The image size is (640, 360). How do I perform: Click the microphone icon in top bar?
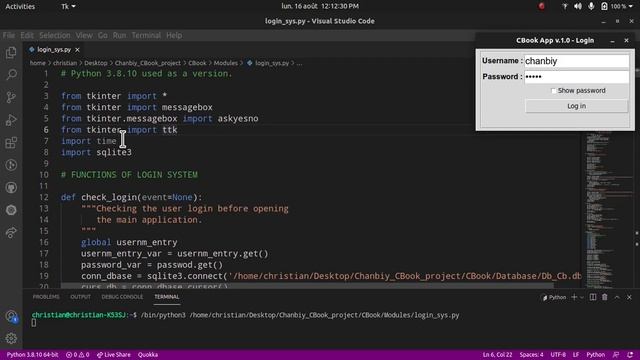[591, 6]
